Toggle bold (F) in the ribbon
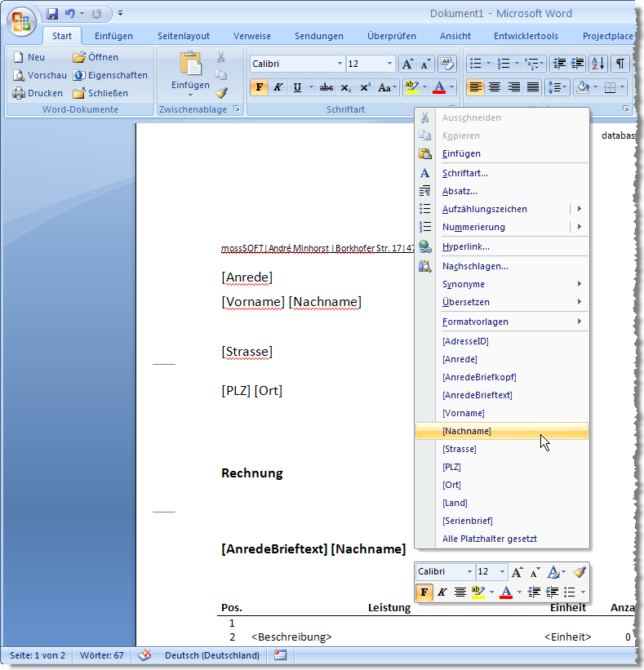The height and width of the screenshot is (670, 644). click(259, 87)
